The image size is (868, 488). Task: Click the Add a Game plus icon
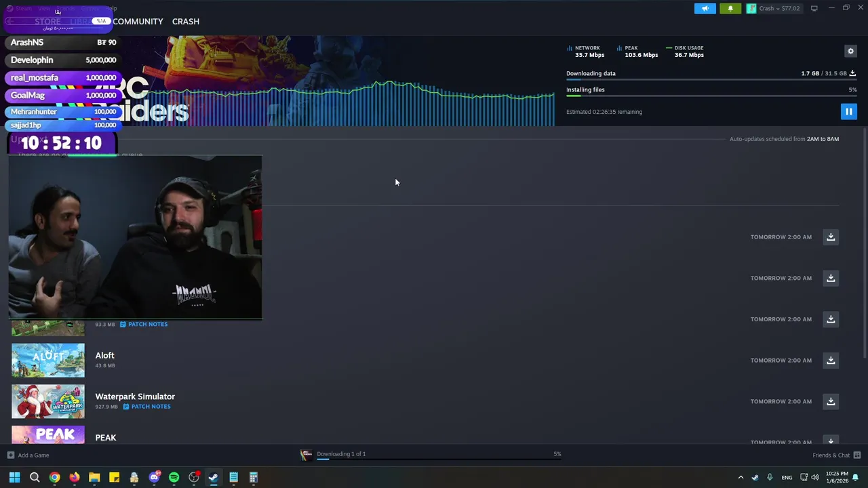[10, 455]
